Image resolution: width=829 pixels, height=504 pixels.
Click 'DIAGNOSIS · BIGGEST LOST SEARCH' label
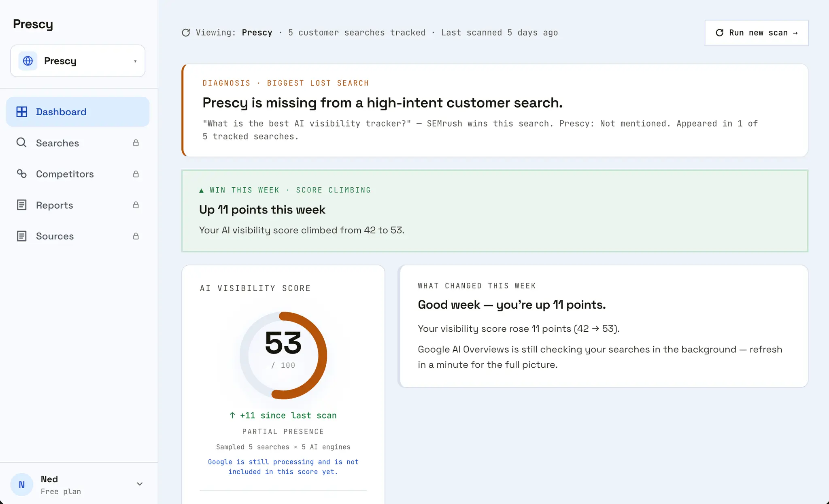(x=286, y=83)
